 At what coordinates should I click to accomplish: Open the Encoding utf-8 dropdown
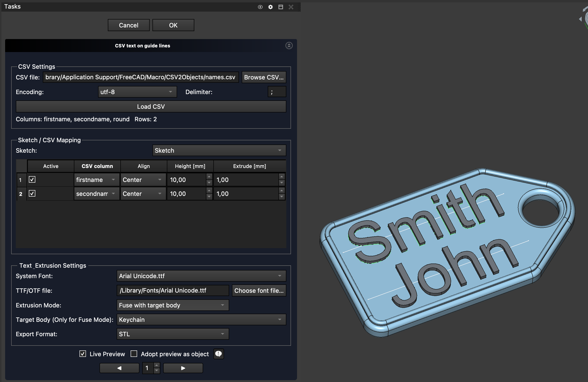137,92
